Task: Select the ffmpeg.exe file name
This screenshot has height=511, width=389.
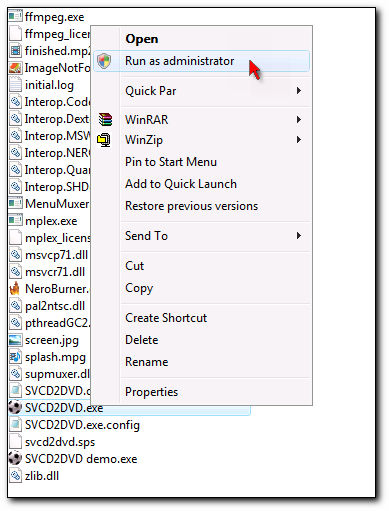Action: (x=55, y=17)
